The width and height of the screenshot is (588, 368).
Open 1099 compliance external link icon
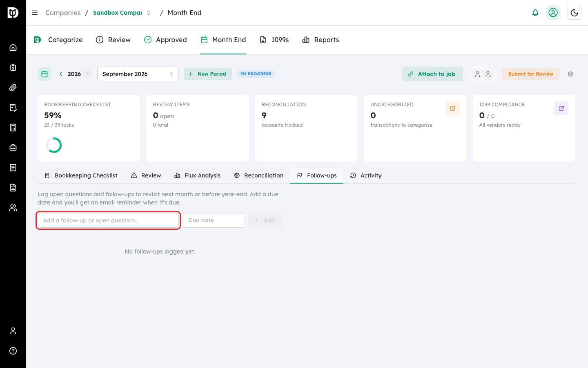pos(561,108)
